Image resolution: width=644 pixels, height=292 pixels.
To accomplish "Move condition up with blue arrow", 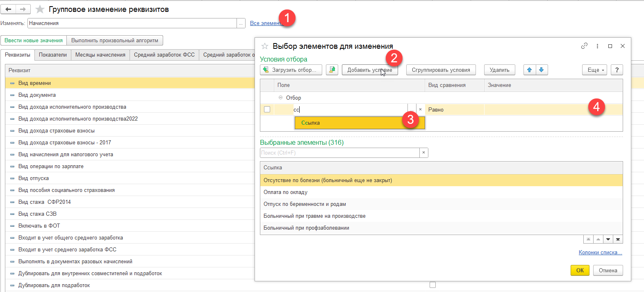I will point(529,70).
